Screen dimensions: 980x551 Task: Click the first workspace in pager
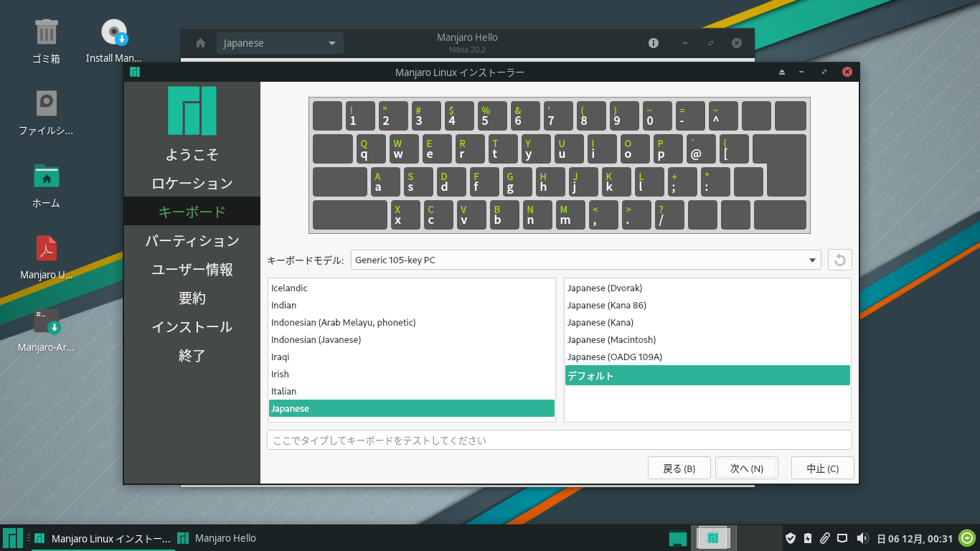tap(713, 538)
